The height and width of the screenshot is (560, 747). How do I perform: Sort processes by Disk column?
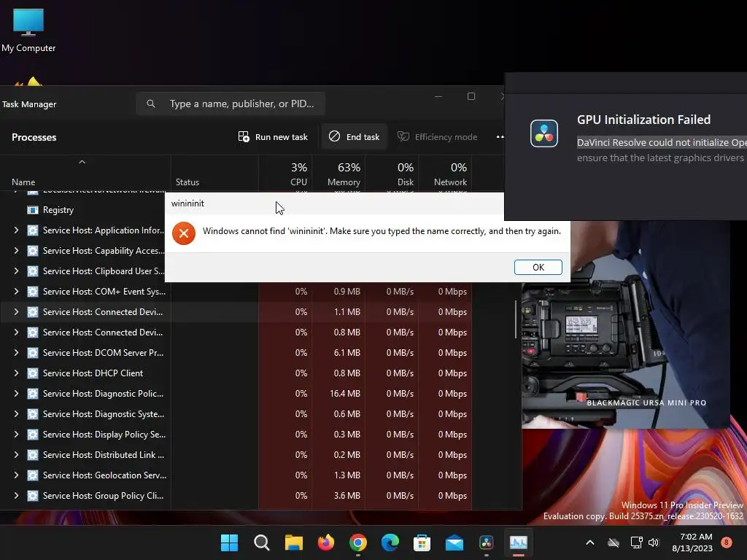coord(392,174)
